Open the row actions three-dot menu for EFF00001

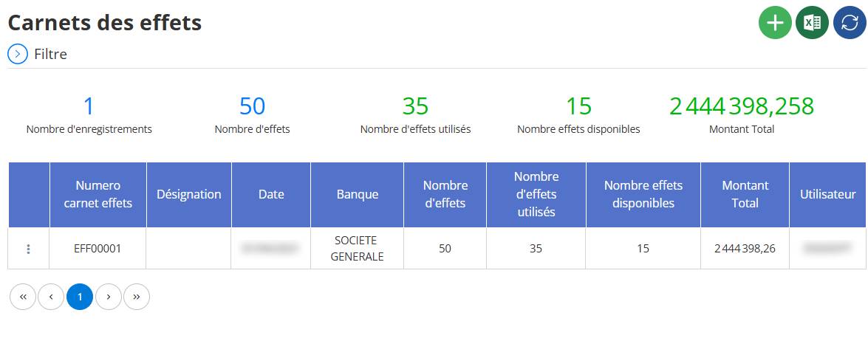(x=28, y=249)
